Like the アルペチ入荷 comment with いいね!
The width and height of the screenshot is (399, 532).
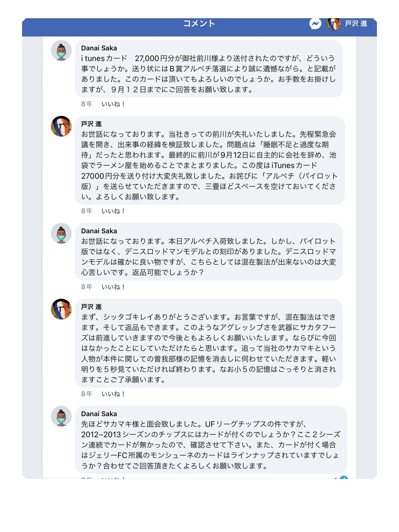(113, 287)
